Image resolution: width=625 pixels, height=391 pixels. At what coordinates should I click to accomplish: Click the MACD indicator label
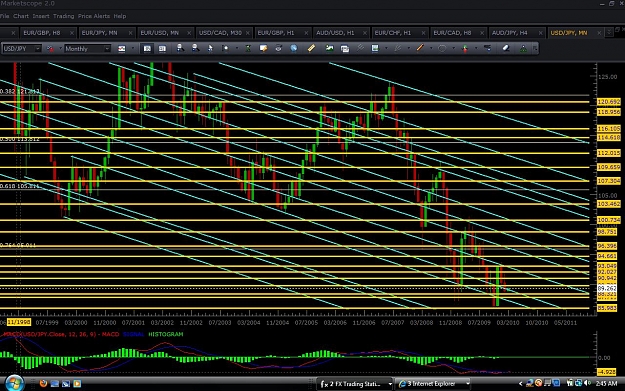pyautogui.click(x=60, y=334)
